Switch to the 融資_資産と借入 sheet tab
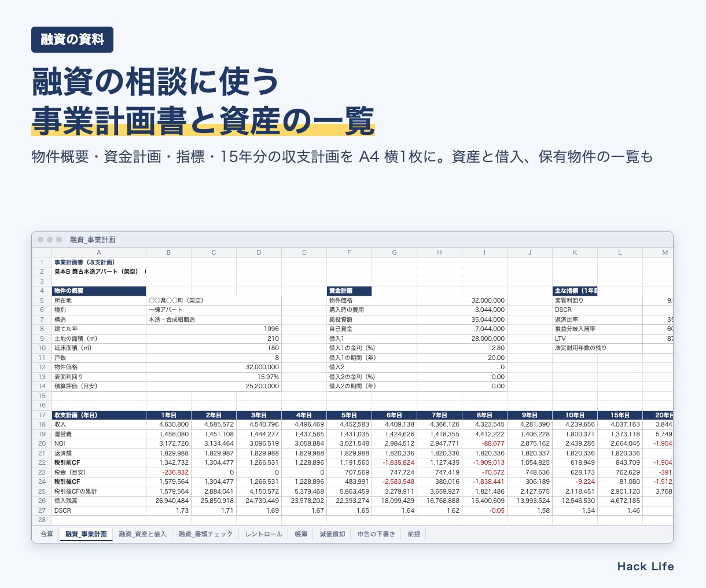This screenshot has height=588, width=706. point(142,534)
